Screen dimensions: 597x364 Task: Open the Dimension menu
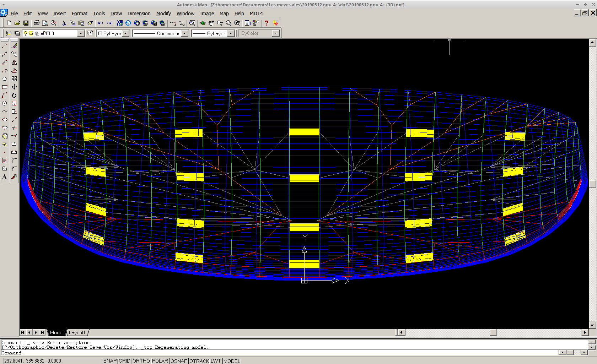[x=139, y=13]
